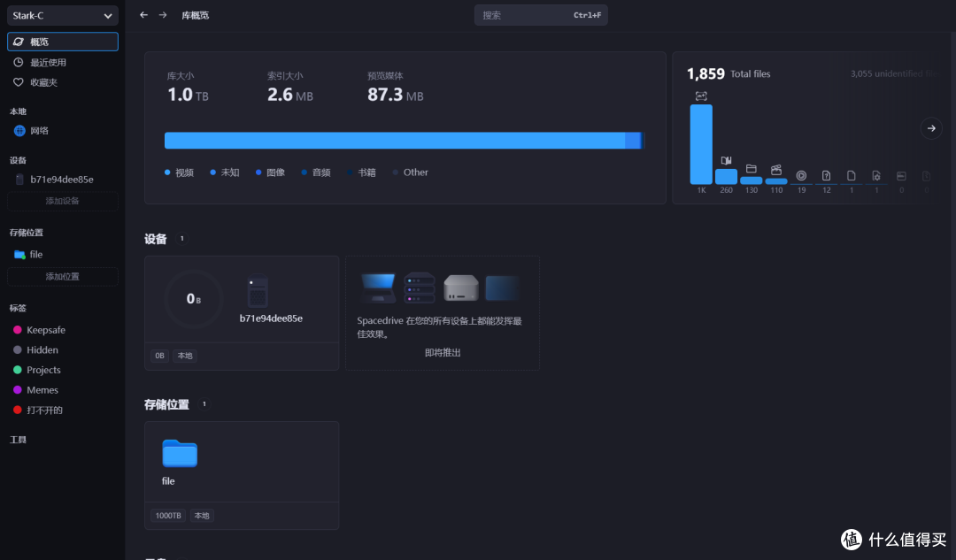Click the planet icon beside 概览
Screen dimensions: 956x560
pyautogui.click(x=19, y=42)
